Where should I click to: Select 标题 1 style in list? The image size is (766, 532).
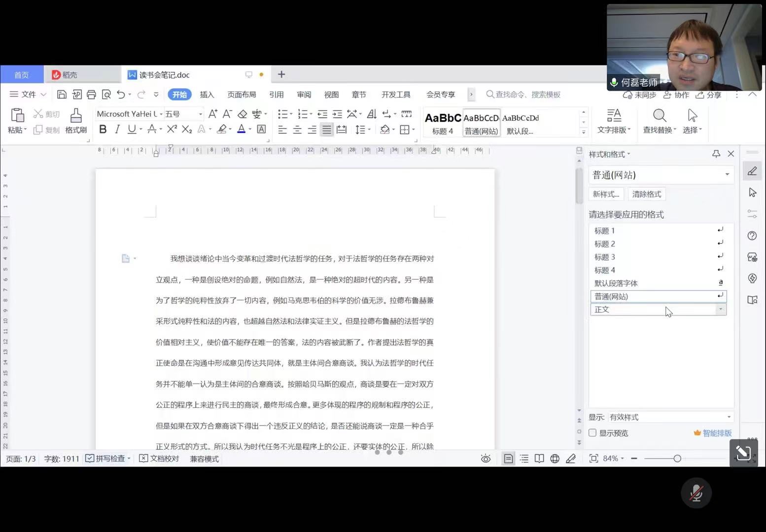click(605, 231)
